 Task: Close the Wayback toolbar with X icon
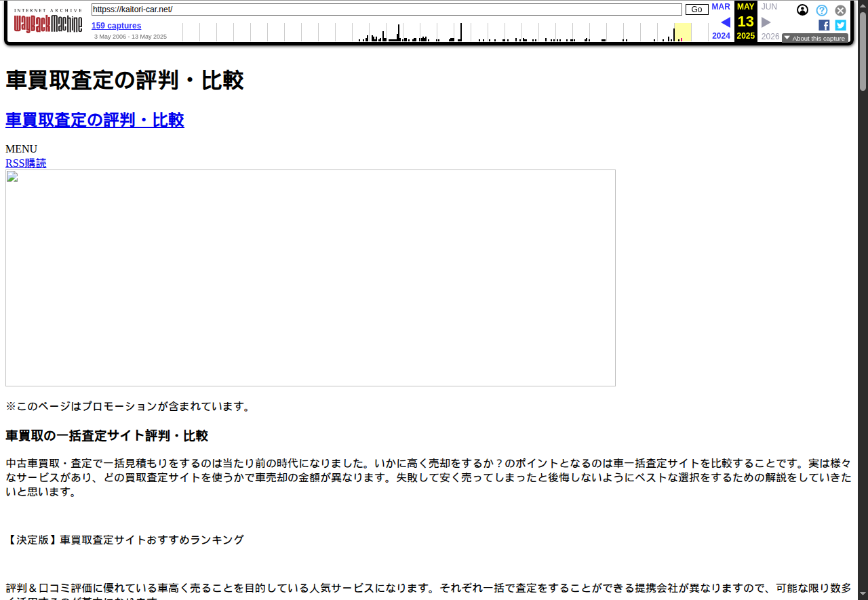pyautogui.click(x=840, y=10)
